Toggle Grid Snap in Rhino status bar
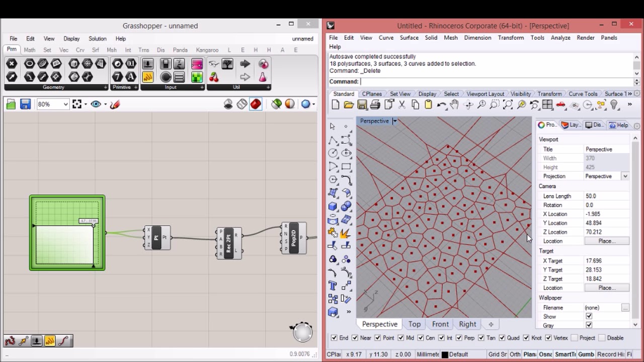The height and width of the screenshot is (362, 644). (498, 354)
